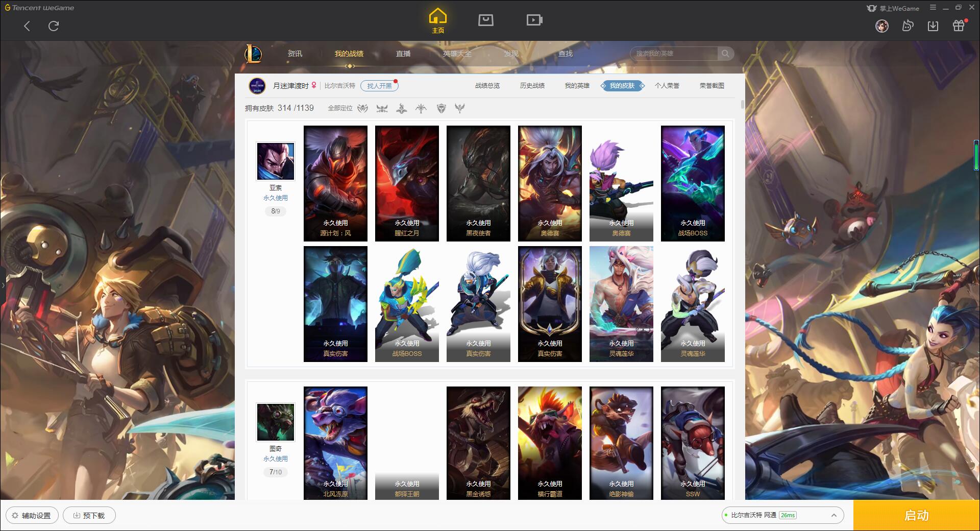The image size is (980, 531).
Task: Click the 图奇 champion portrait
Action: pos(276,422)
